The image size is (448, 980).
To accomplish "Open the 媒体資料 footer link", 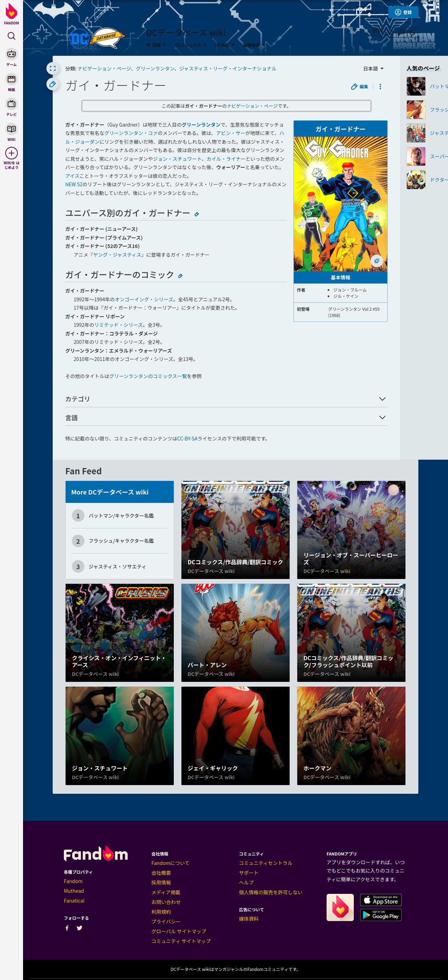I will [248, 919].
